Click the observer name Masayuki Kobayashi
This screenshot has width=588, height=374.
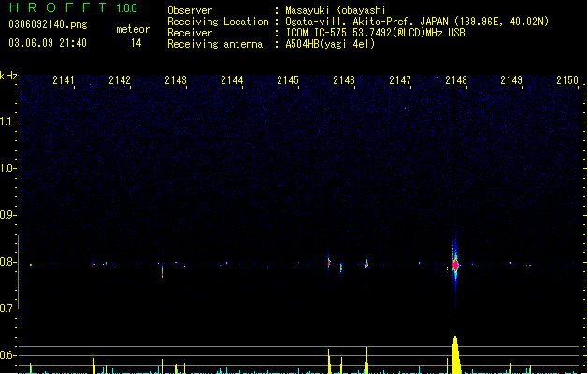[336, 10]
